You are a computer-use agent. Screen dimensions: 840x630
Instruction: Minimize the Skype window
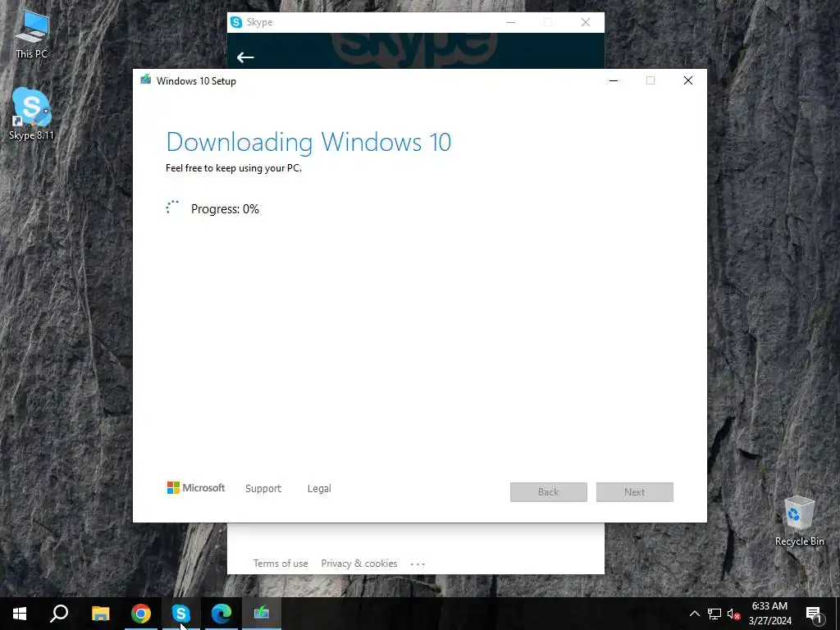tap(511, 22)
